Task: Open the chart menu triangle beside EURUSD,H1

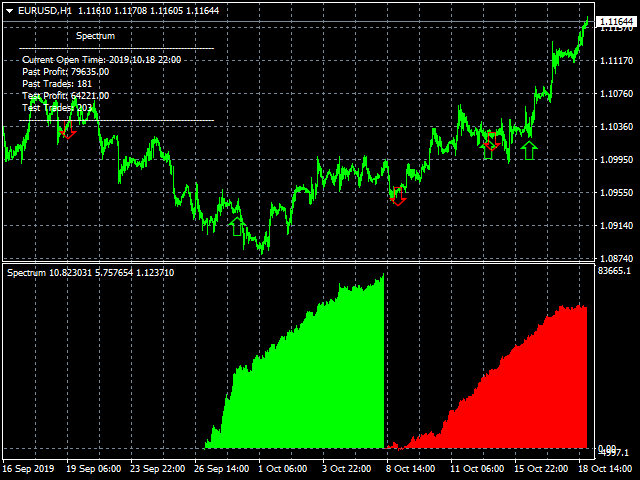Action: pyautogui.click(x=10, y=11)
